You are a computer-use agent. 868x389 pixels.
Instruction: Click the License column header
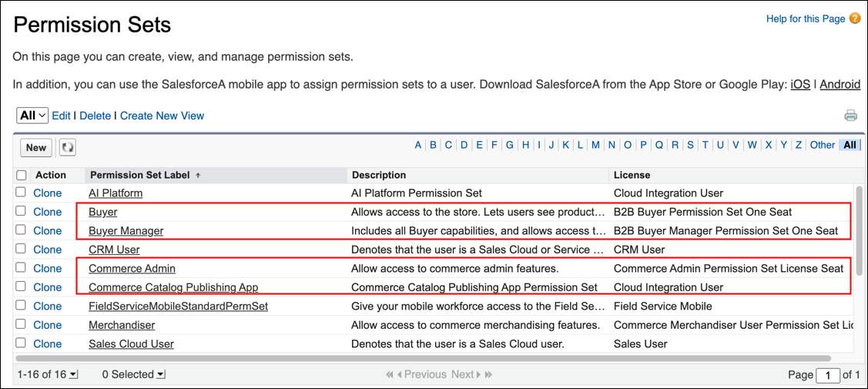(632, 176)
